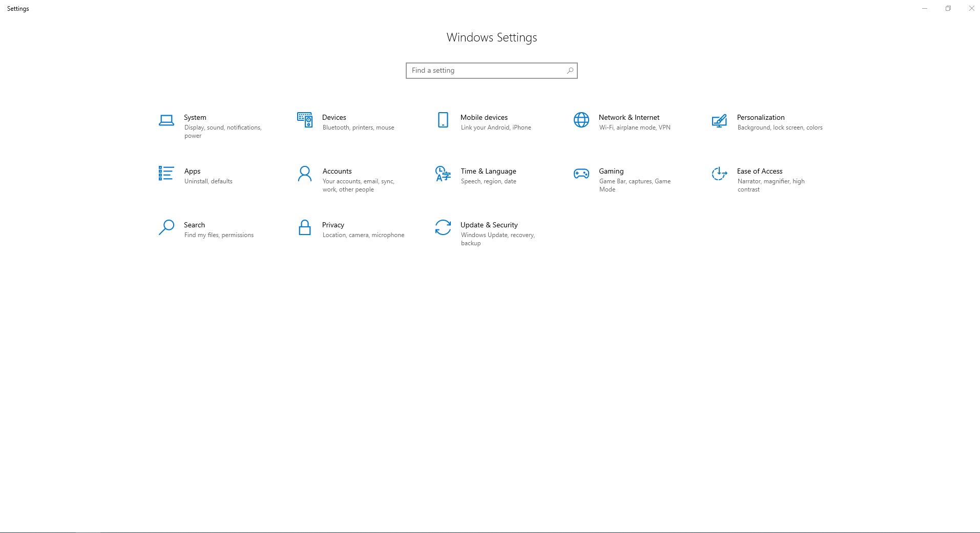Open the Apps heading
This screenshot has width=980, height=533.
[193, 171]
